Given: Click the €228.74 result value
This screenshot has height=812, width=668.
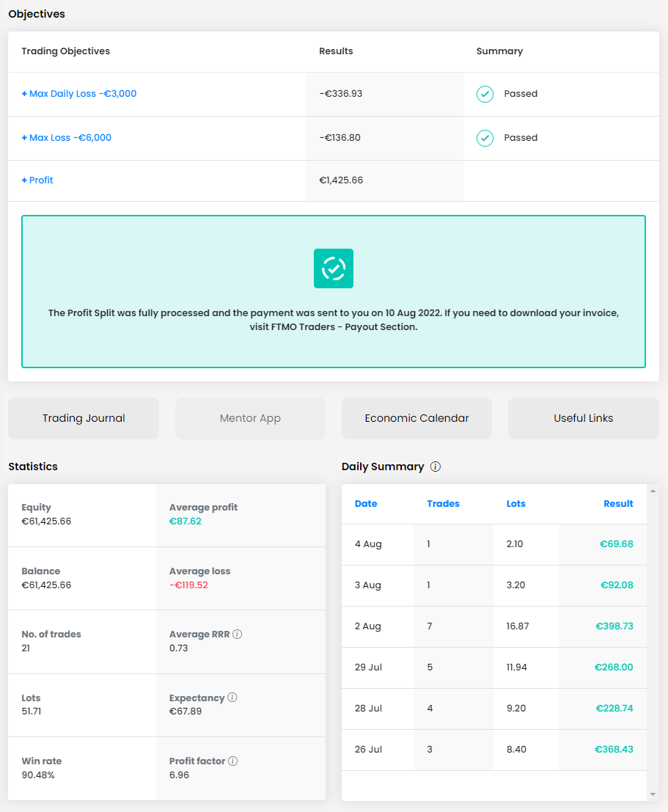Looking at the screenshot, I should click(614, 709).
